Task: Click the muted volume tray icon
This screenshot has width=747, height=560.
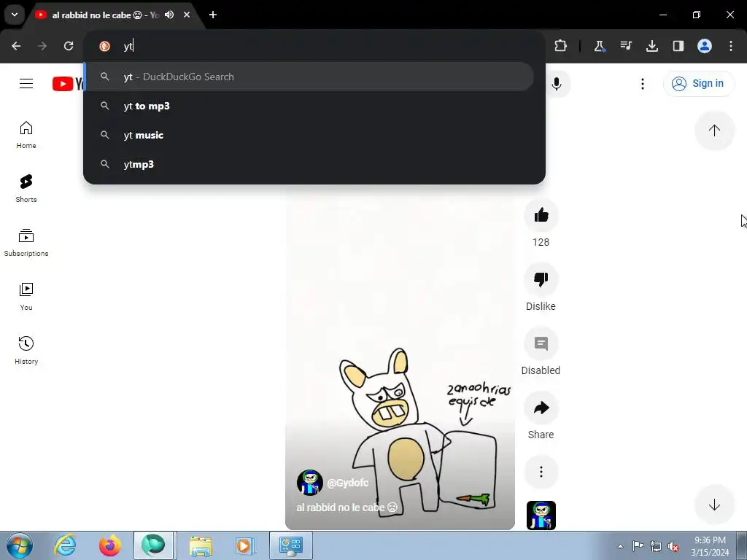Action: pos(673,546)
